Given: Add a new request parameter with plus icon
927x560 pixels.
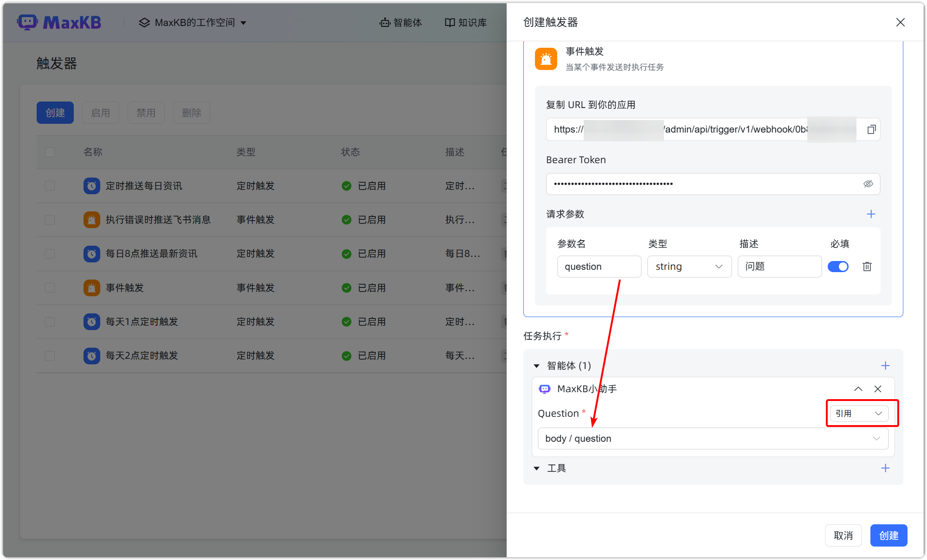Looking at the screenshot, I should 871,214.
